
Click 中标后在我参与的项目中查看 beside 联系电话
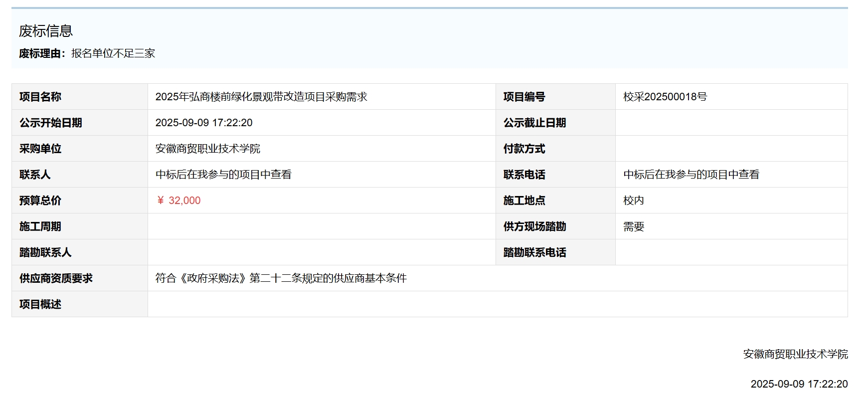691,175
